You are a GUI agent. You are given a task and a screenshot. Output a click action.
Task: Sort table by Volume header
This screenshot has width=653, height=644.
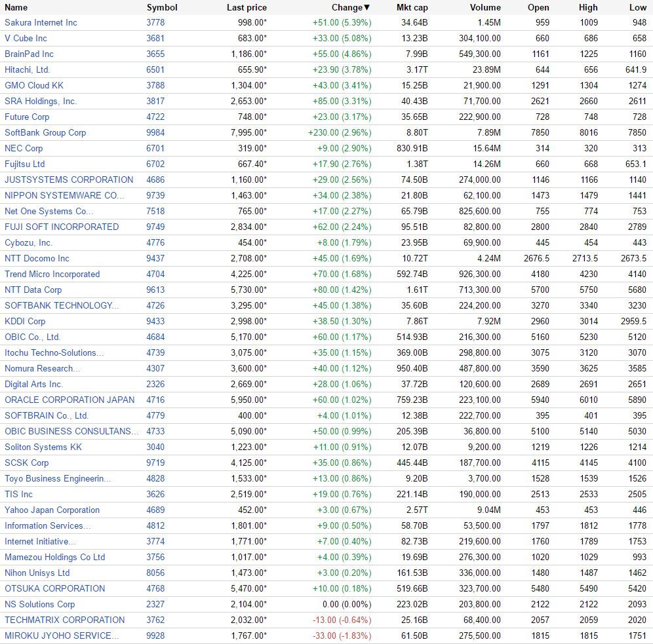tap(485, 7)
